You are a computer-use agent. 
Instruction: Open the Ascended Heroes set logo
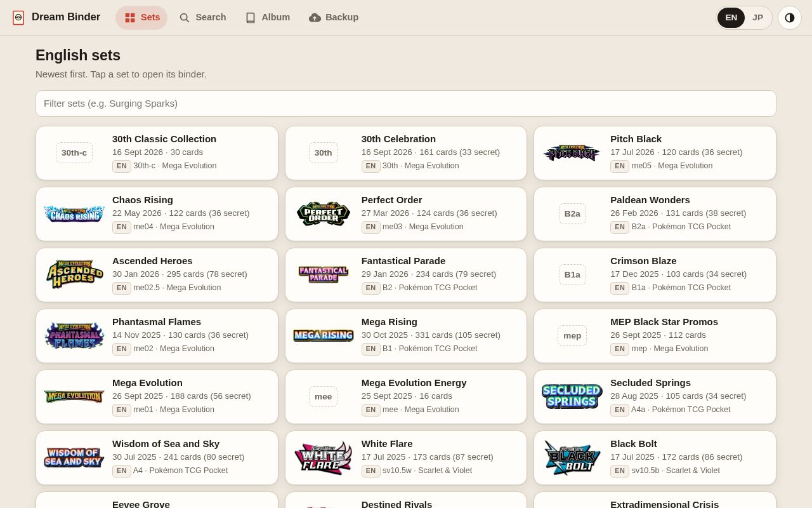coord(74,275)
